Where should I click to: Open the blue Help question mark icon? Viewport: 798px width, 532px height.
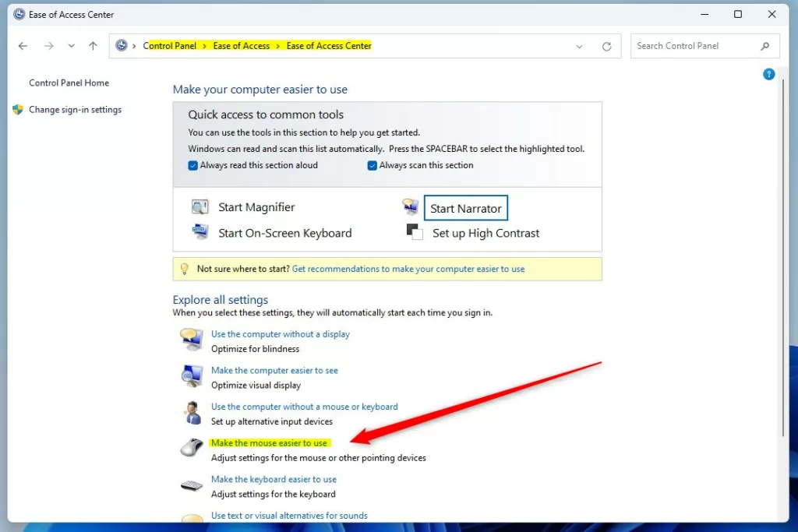768,74
